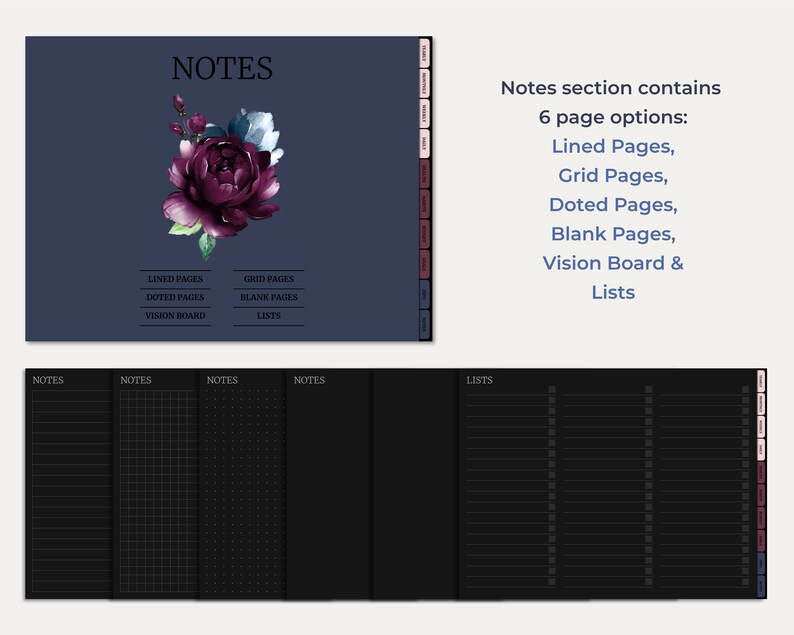Click the 'Blank Pages,' description text
This screenshot has width=794, height=635.
point(613,234)
